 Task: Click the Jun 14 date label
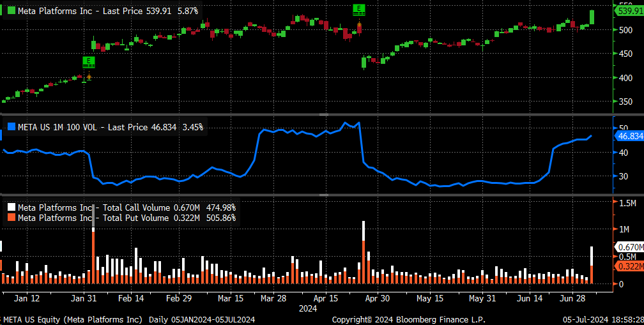(x=528, y=298)
